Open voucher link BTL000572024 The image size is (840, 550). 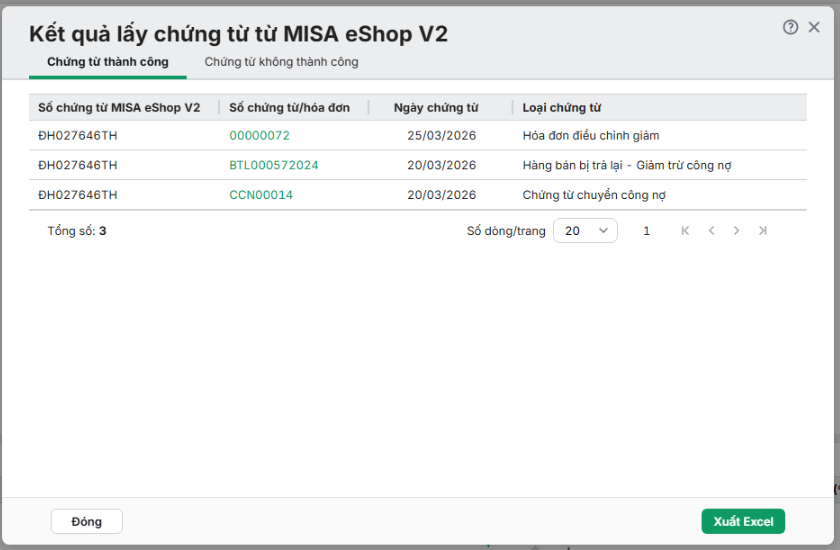pyautogui.click(x=274, y=165)
